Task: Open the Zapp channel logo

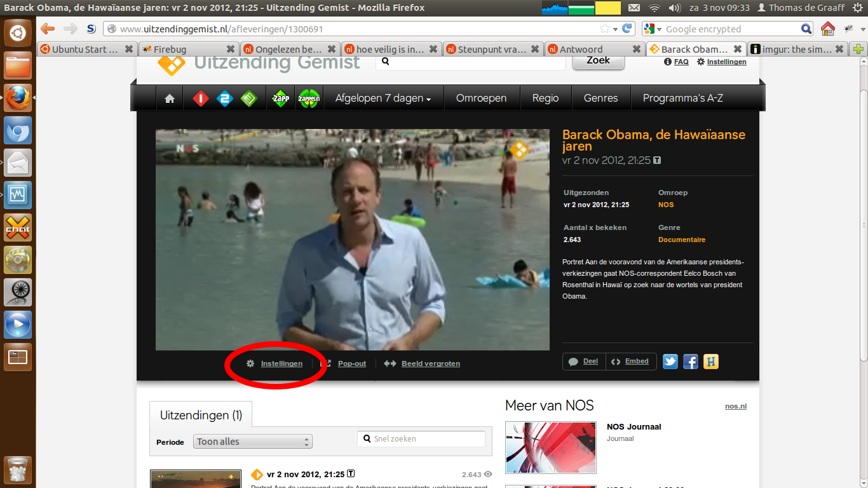Action: 280,98
